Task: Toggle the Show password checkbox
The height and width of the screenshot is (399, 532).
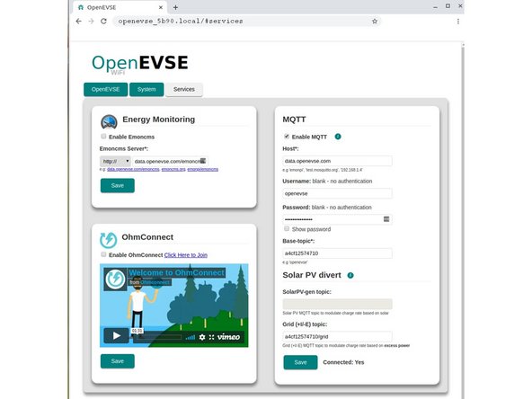Action: [287, 228]
